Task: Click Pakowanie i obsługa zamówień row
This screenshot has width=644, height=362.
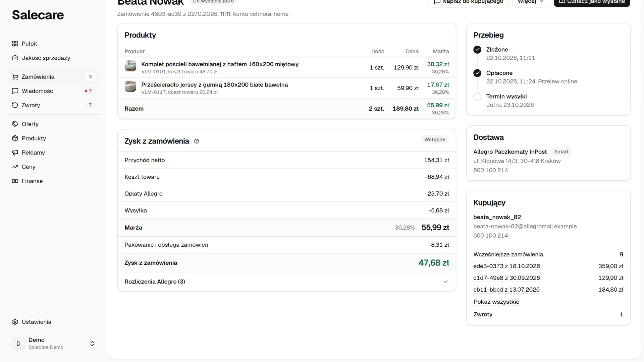Action: pos(287,245)
